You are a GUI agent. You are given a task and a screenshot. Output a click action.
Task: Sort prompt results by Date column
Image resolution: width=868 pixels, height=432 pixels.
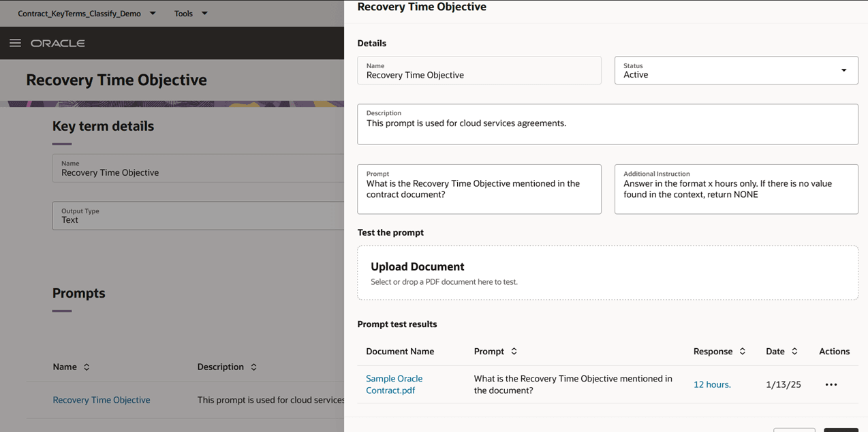click(x=794, y=352)
